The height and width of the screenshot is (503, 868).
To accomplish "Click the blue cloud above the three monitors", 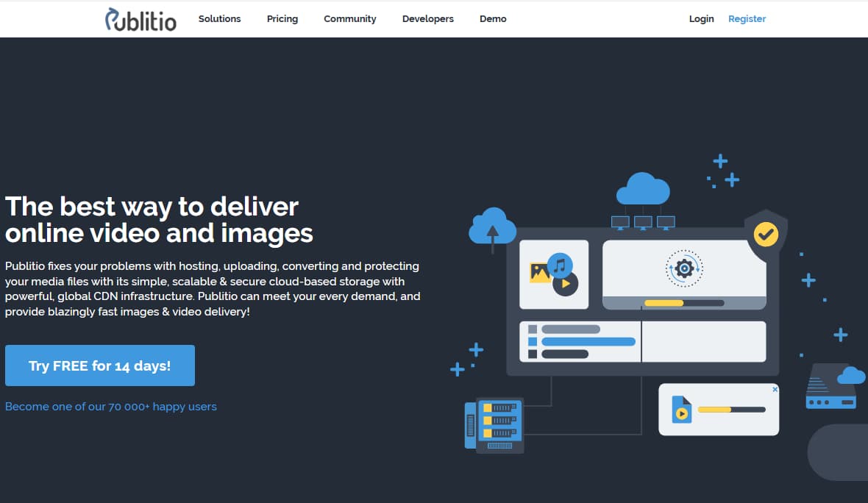I will [x=643, y=189].
